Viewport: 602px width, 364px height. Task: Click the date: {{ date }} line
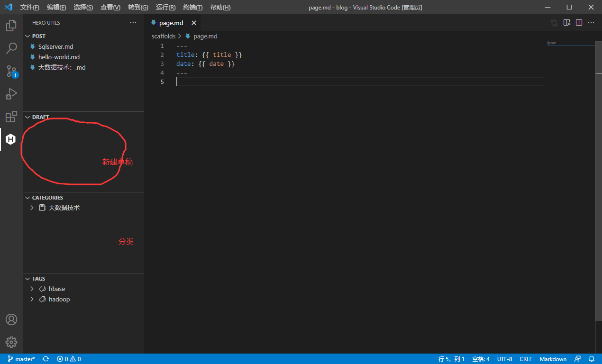click(x=205, y=64)
